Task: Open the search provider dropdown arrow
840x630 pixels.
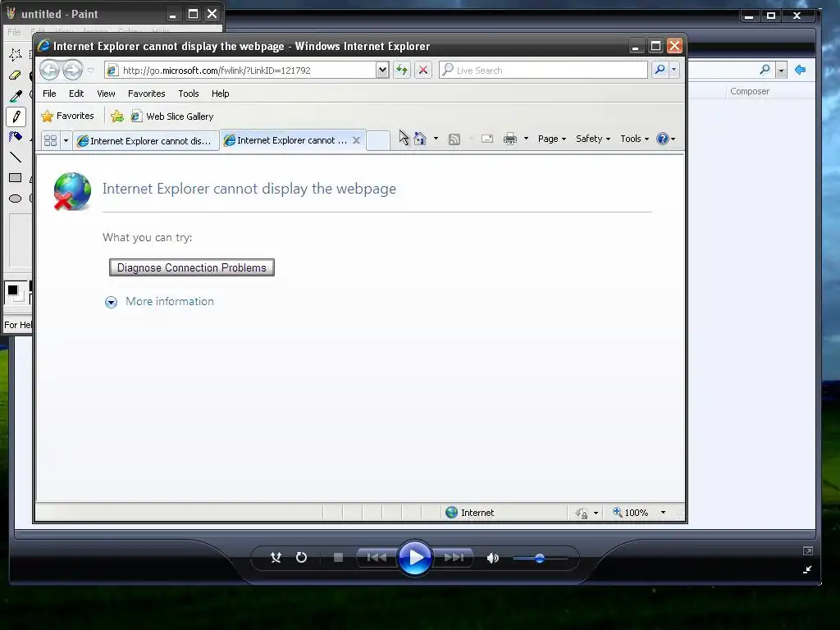Action: click(674, 70)
